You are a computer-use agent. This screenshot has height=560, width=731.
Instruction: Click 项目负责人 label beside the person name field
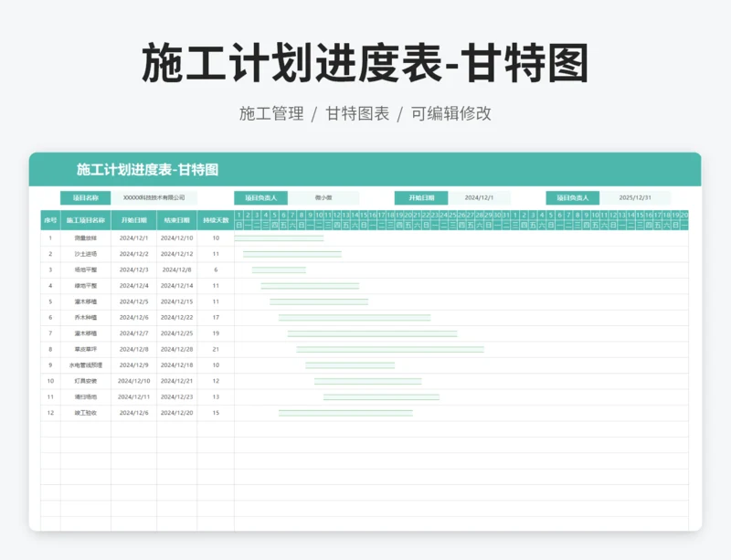pos(260,197)
